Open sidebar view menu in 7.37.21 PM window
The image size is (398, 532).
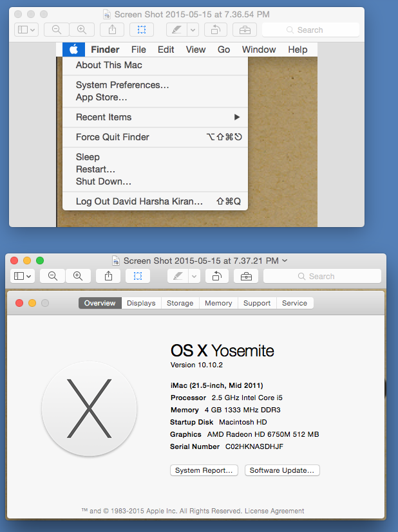click(x=23, y=276)
